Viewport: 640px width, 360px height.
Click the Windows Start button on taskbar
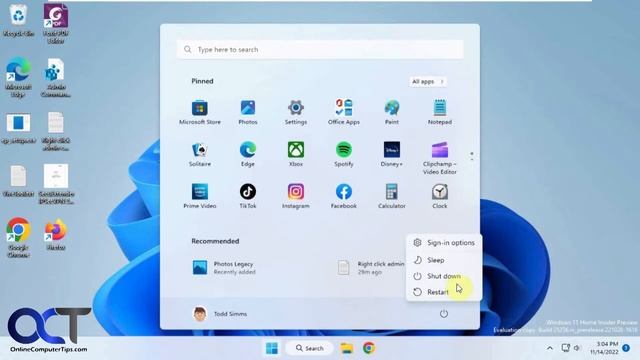tap(272, 348)
